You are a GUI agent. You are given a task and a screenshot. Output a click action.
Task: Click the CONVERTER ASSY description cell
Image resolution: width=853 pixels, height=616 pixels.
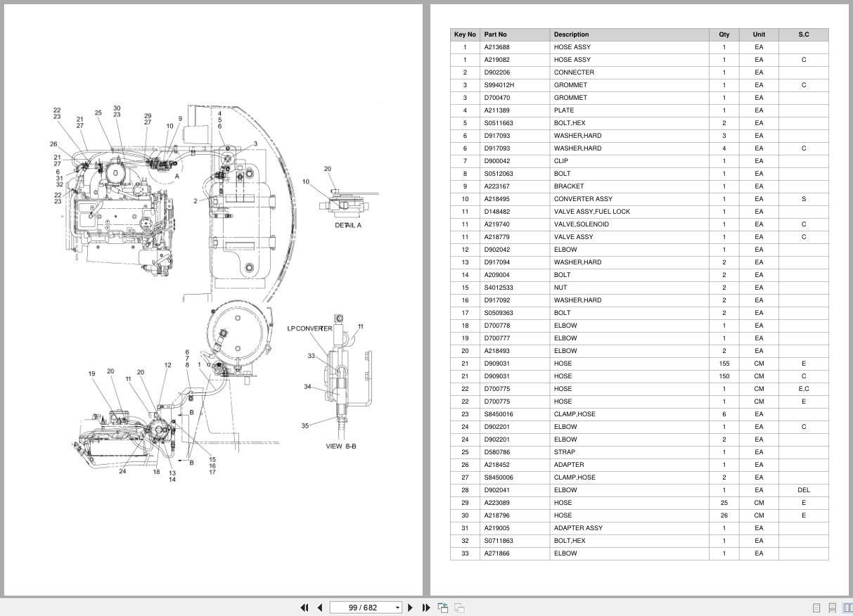click(629, 199)
